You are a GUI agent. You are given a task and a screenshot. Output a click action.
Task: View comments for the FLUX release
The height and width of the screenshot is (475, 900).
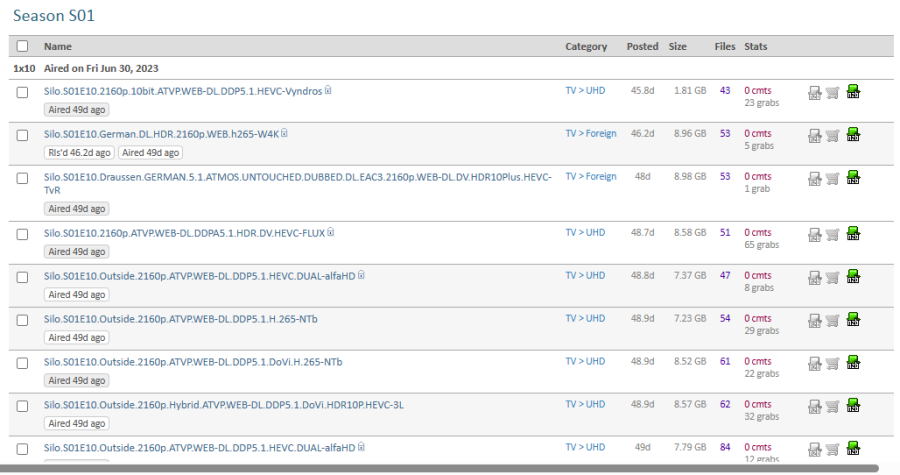click(757, 233)
